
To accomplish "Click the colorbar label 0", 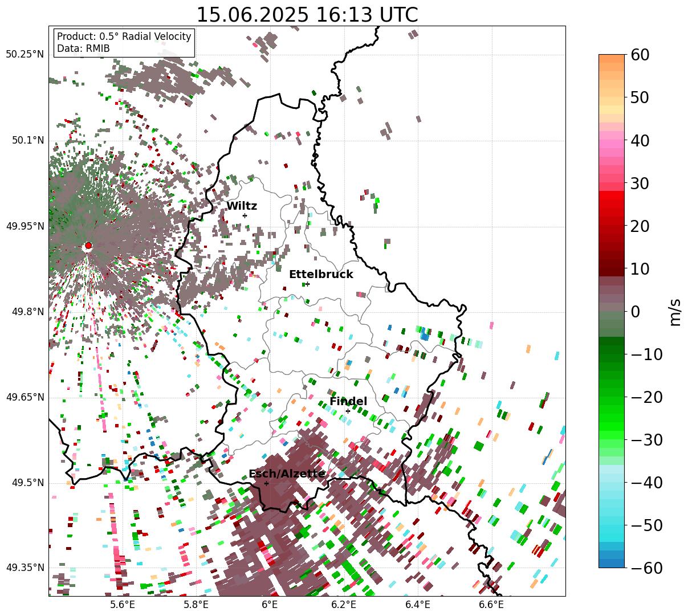I will (x=635, y=311).
